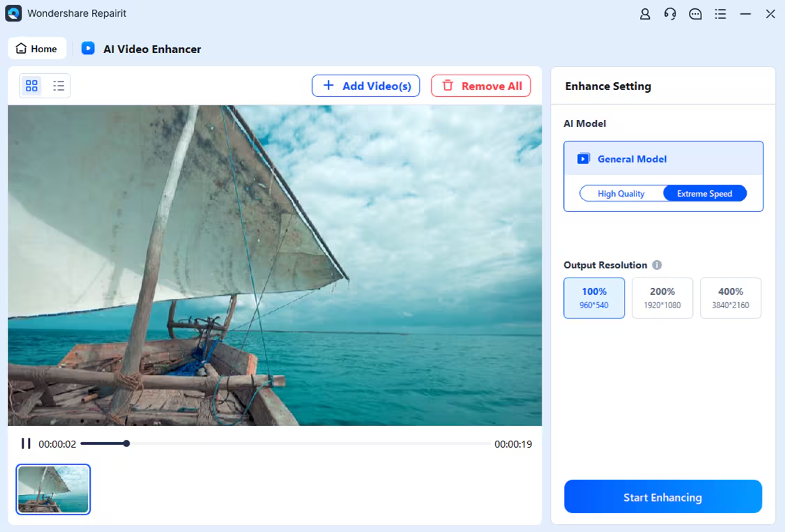Click Add Video(s) button
Image resolution: width=785 pixels, height=532 pixels.
366,86
